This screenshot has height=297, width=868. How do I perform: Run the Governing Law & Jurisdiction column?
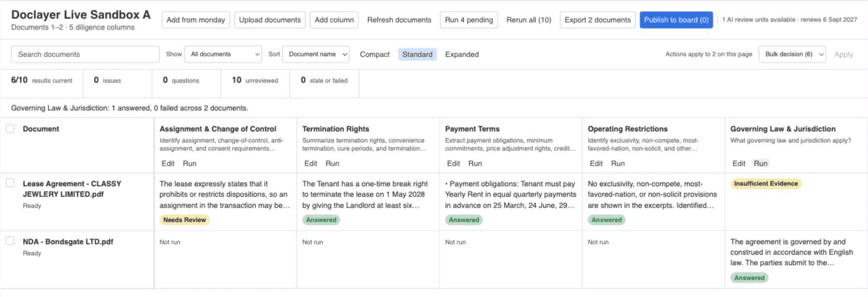760,163
